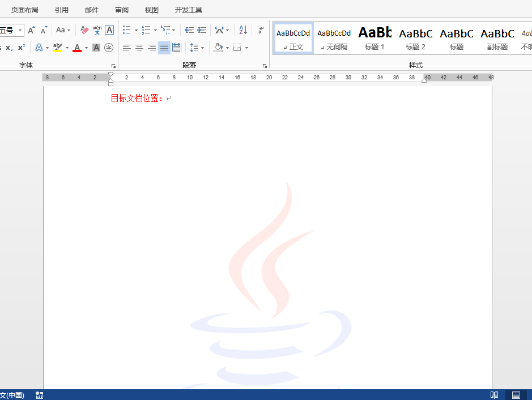
Task: Click the right indent marker on ruler
Action: pyautogui.click(x=424, y=80)
